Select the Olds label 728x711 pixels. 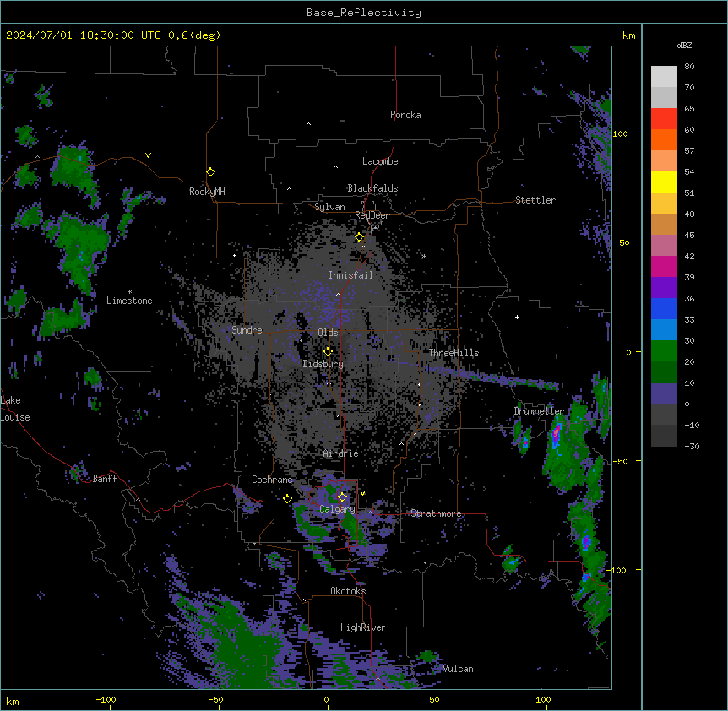tap(328, 333)
